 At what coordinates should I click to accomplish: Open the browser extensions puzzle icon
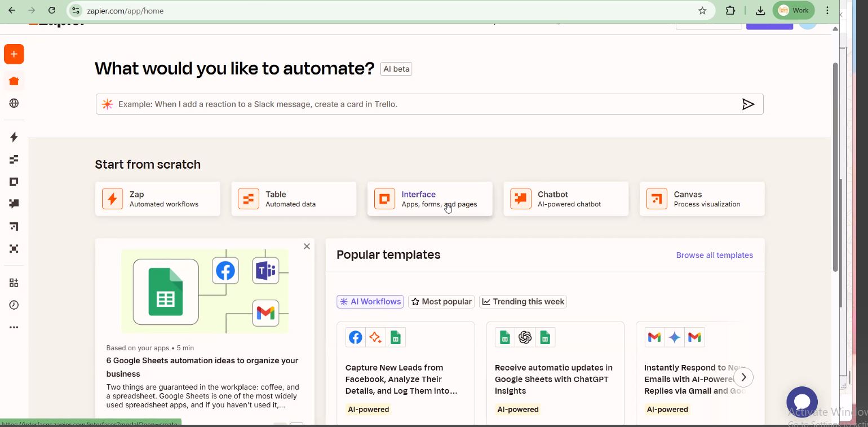point(730,11)
